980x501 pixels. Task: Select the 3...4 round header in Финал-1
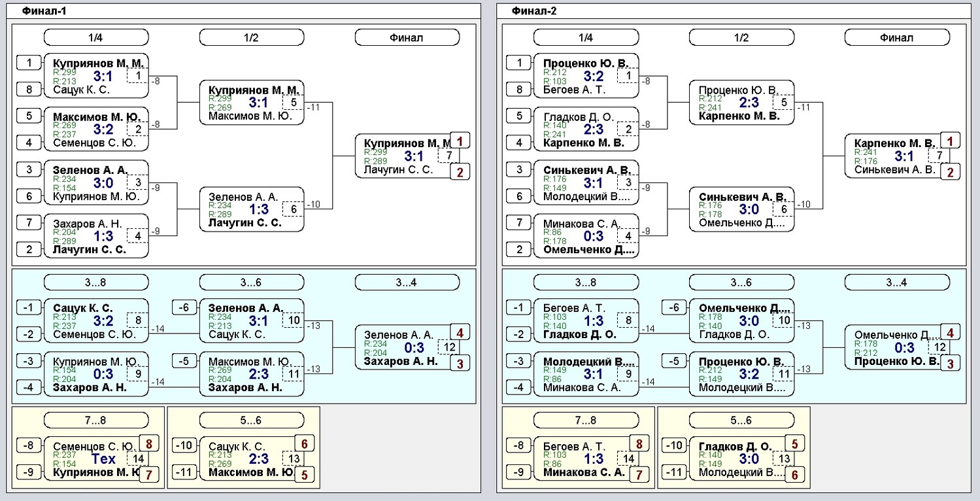407,283
